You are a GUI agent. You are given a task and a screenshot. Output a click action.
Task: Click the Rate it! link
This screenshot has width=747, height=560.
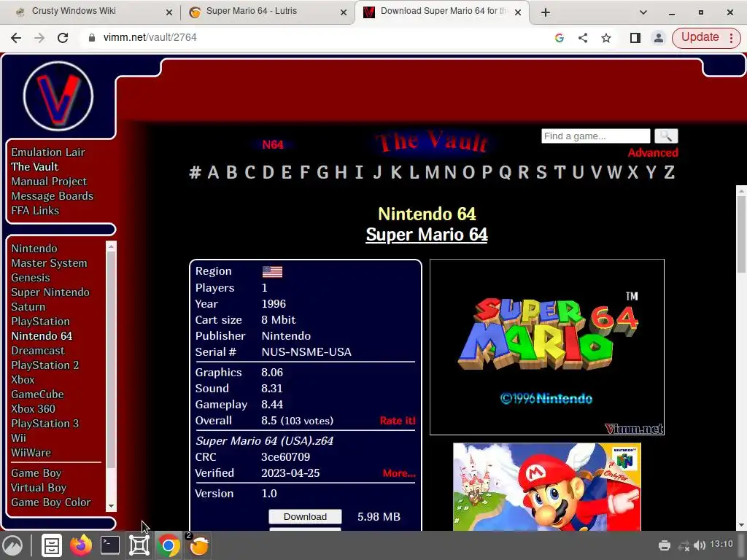[398, 421]
